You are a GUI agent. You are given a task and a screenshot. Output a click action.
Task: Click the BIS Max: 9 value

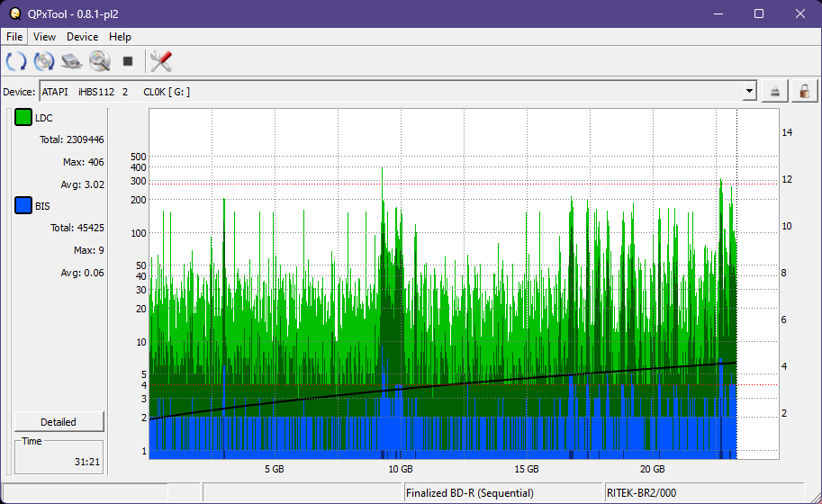(x=88, y=250)
